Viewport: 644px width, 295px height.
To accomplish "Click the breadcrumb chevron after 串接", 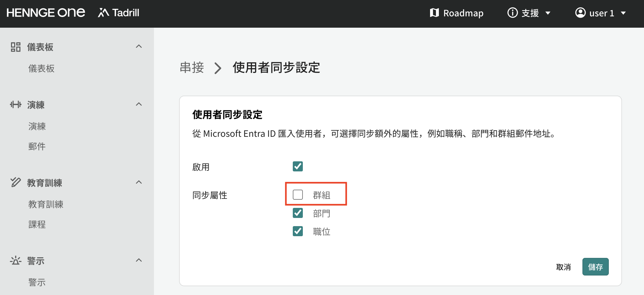I will 218,68.
